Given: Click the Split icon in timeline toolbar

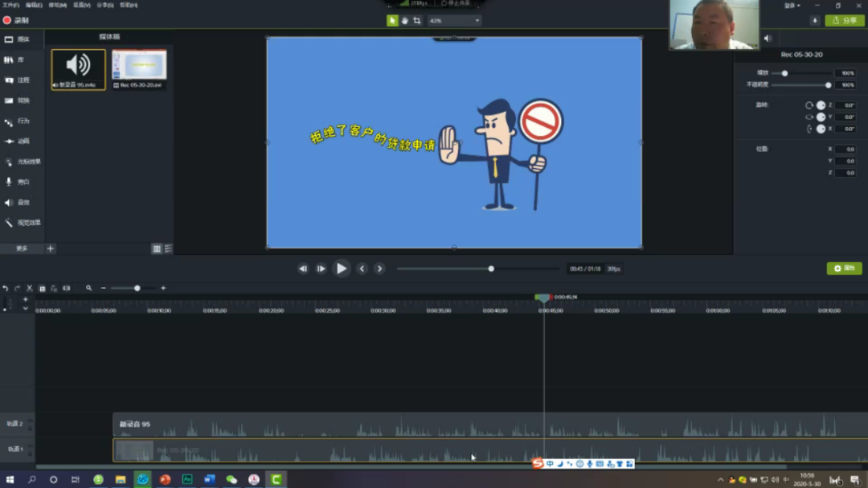Looking at the screenshot, I should point(67,288).
